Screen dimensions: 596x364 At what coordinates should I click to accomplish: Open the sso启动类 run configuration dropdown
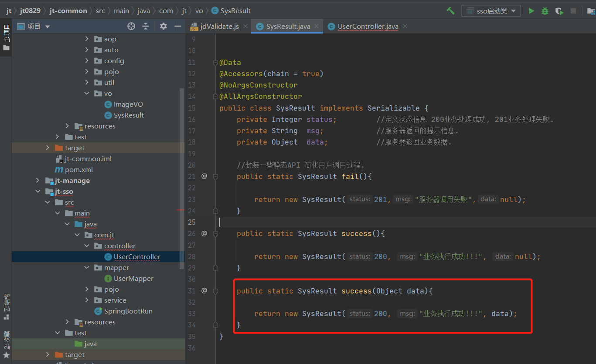[x=491, y=11]
